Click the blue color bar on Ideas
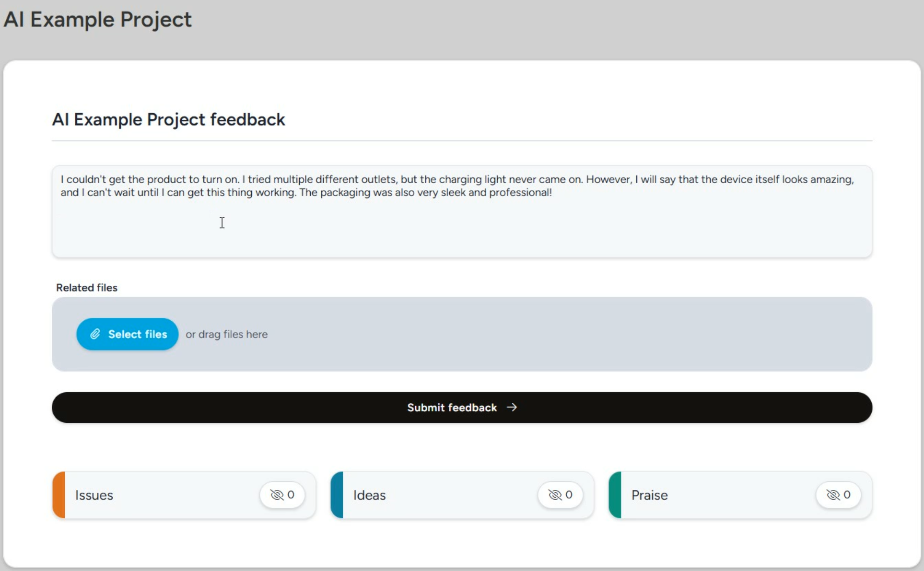 tap(337, 495)
